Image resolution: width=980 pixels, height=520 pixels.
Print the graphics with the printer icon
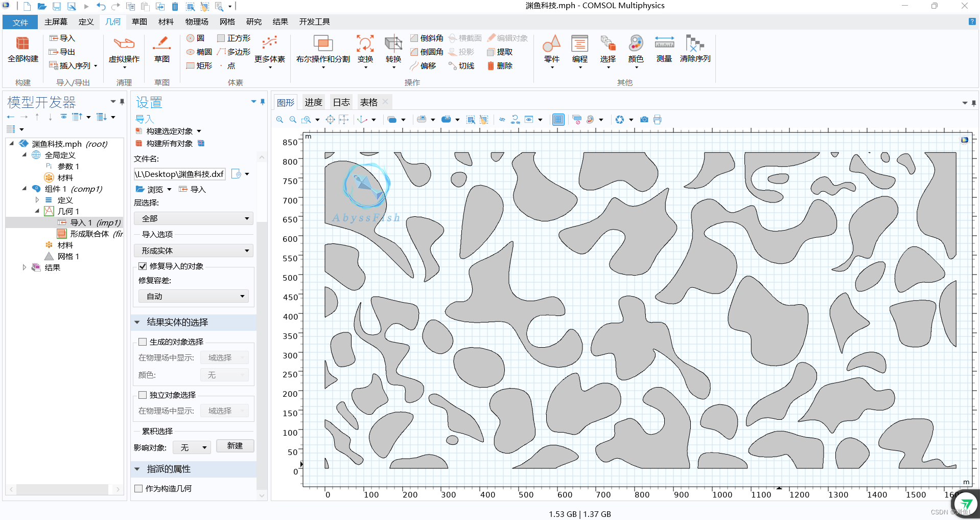coord(658,120)
